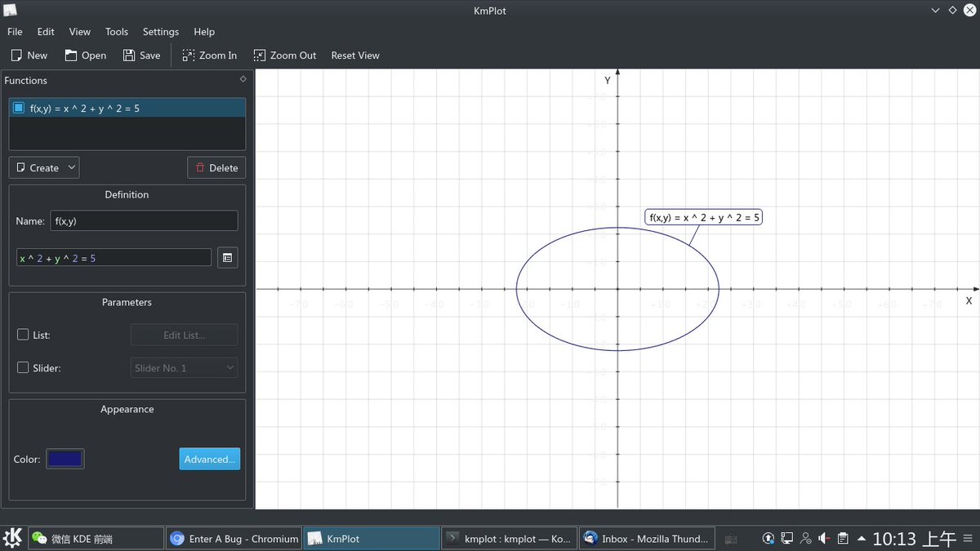Image resolution: width=980 pixels, height=551 pixels.
Task: Open the equation editor dialog icon
Action: pos(227,258)
